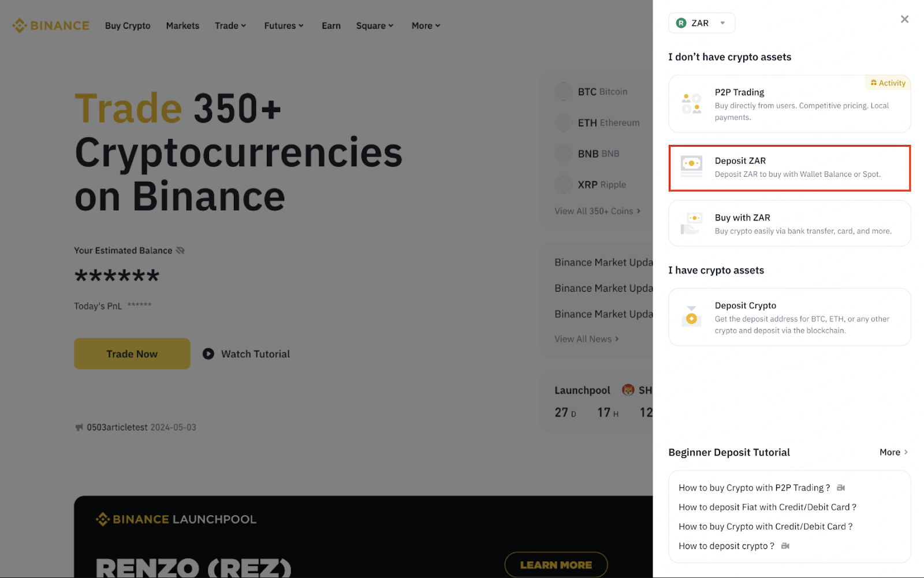The height and width of the screenshot is (578, 924).
Task: Click the Deposit Crypto coin icon
Action: pos(691,317)
